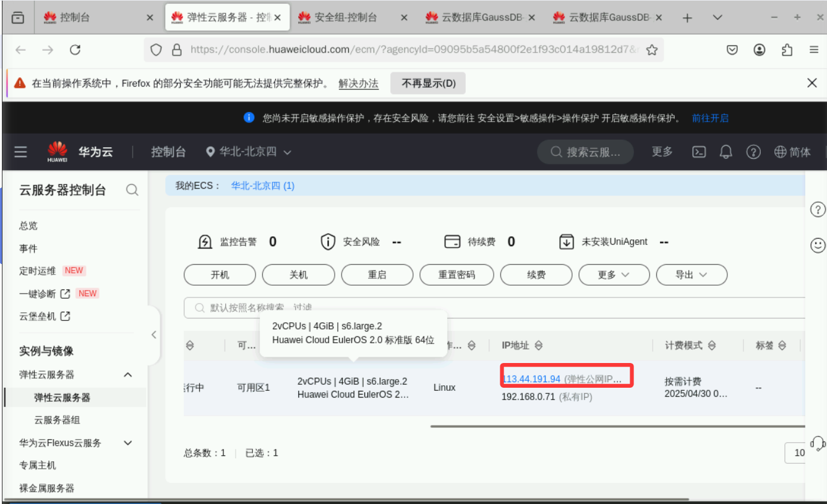
Task: Open the 导出 dropdown button
Action: coord(692,275)
